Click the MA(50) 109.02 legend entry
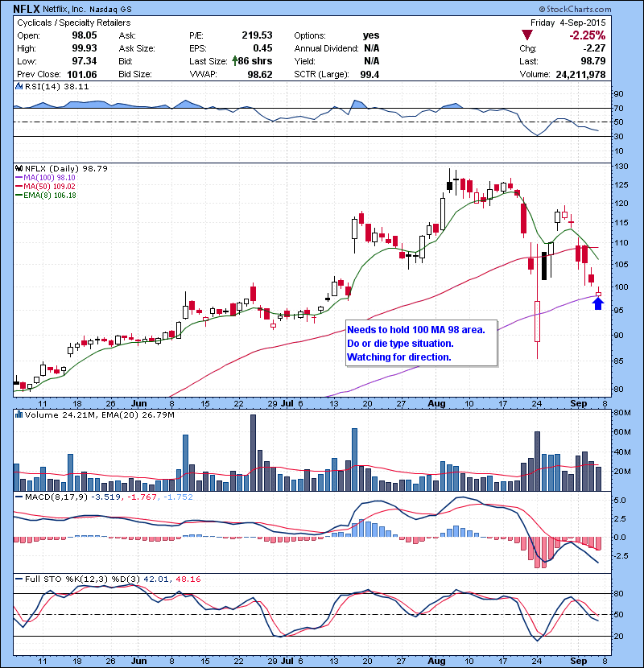Screen dimensions: 644x668 pyautogui.click(x=49, y=187)
